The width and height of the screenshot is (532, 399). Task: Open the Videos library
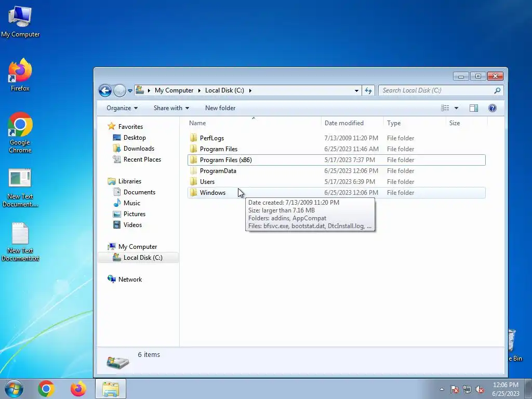132,224
